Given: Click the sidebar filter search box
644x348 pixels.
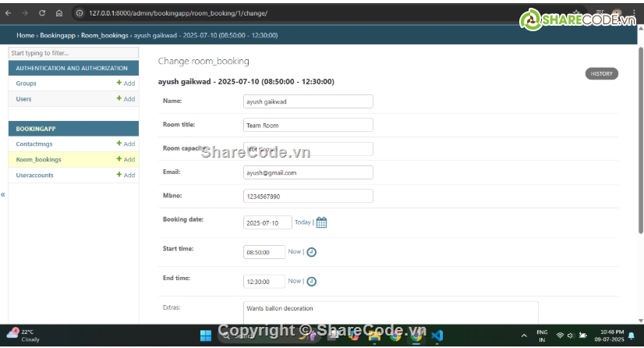Looking at the screenshot, I should [x=73, y=53].
